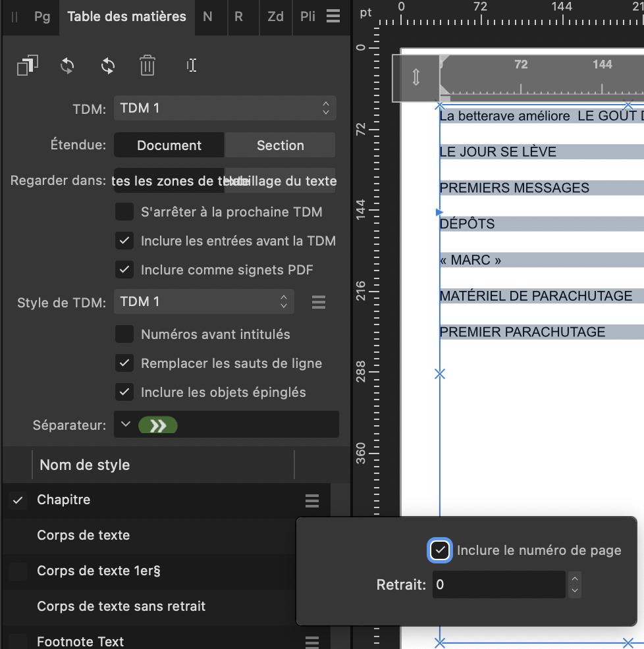Select the Section scope button
This screenshot has height=649, width=644.
[280, 145]
